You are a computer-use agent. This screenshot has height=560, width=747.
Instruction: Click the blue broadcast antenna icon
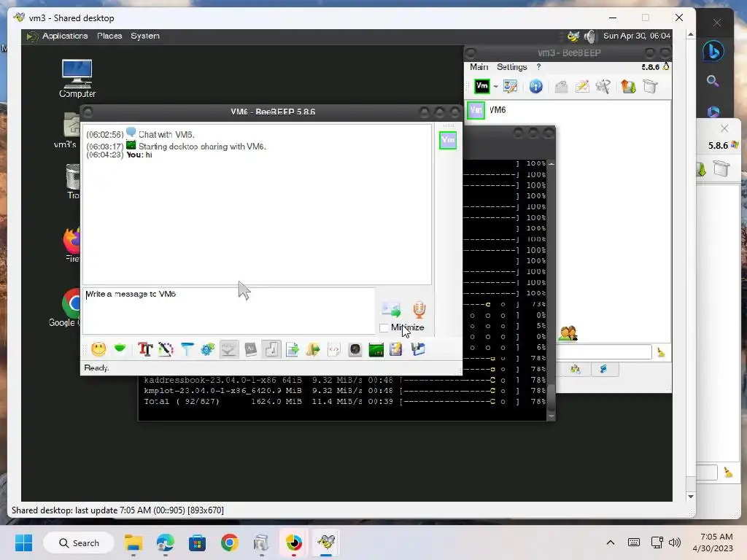536,86
